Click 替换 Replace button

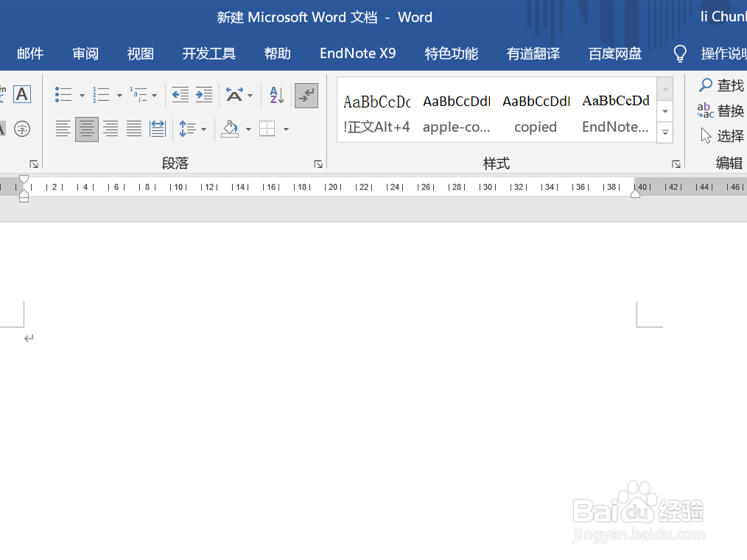click(720, 111)
